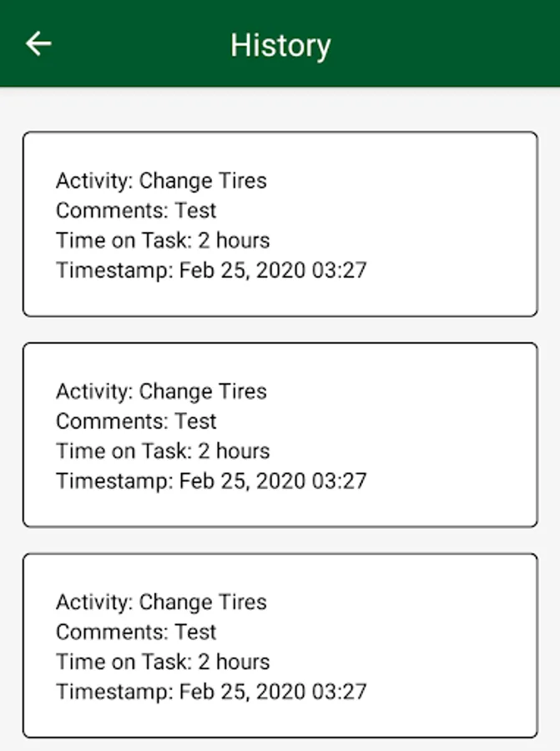Select the Comments line in the third card
This screenshot has width=560, height=751.
pyautogui.click(x=136, y=632)
